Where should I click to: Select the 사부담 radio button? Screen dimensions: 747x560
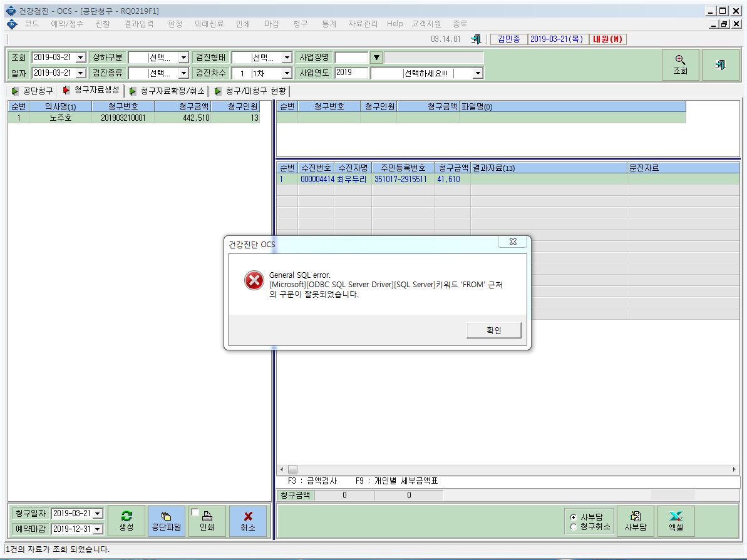point(574,517)
